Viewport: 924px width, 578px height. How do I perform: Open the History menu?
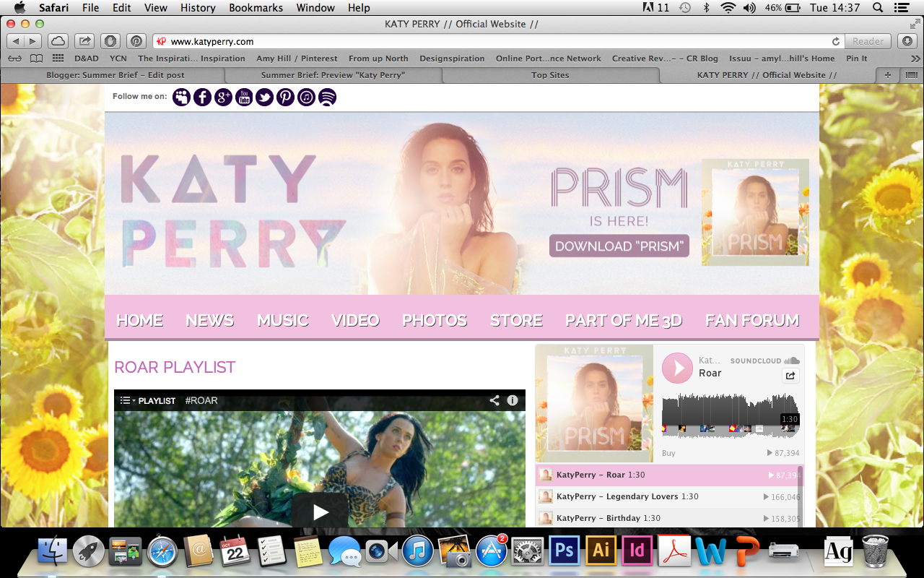pyautogui.click(x=198, y=8)
